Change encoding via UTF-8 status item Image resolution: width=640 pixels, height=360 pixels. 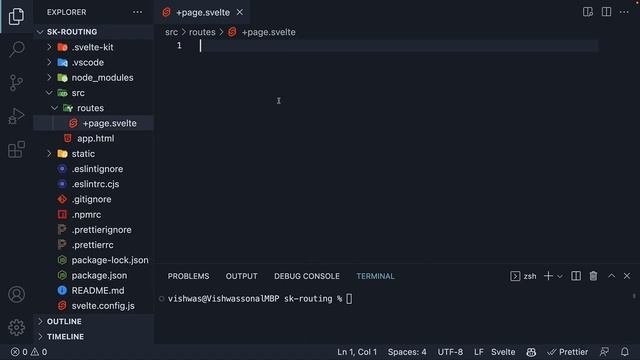point(450,352)
